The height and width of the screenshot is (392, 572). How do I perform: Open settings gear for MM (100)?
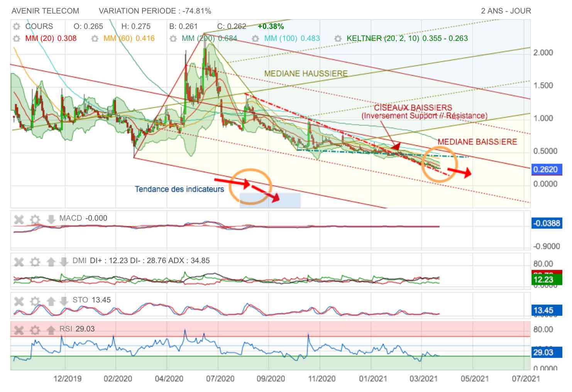(255, 39)
